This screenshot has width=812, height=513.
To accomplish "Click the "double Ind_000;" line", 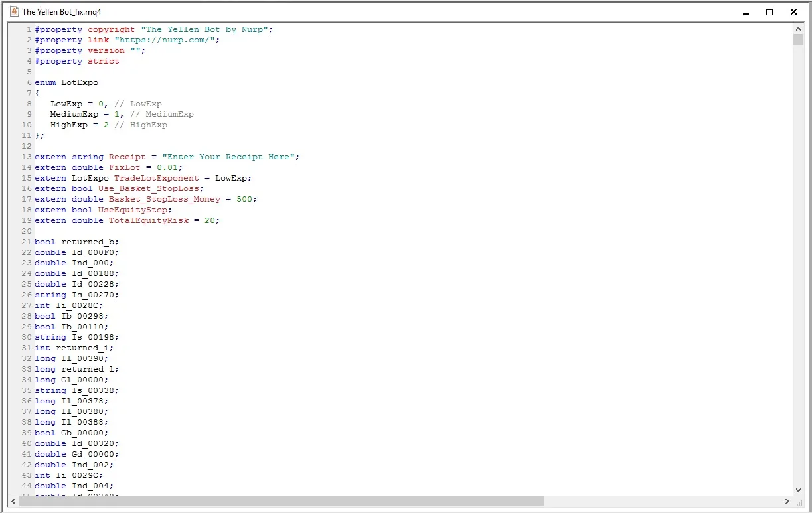I will click(x=74, y=263).
